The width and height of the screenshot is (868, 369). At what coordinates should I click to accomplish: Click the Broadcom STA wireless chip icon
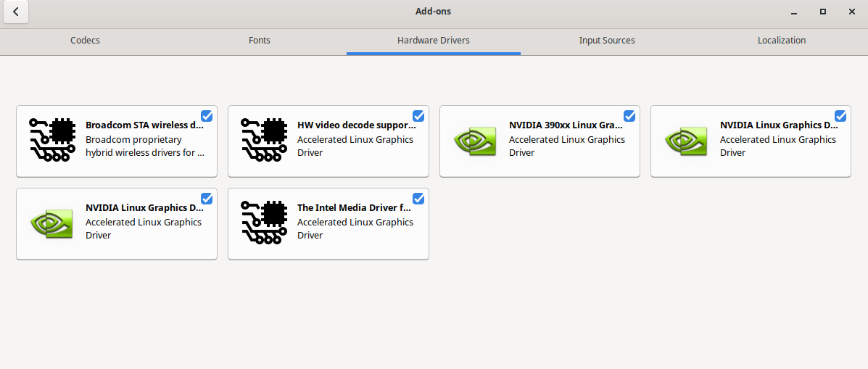(51, 140)
